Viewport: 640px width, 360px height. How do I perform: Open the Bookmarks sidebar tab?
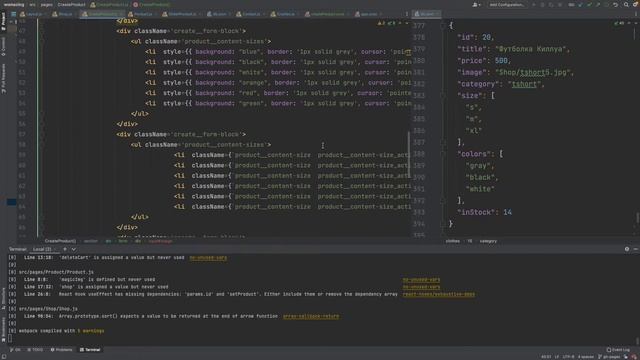[3, 329]
